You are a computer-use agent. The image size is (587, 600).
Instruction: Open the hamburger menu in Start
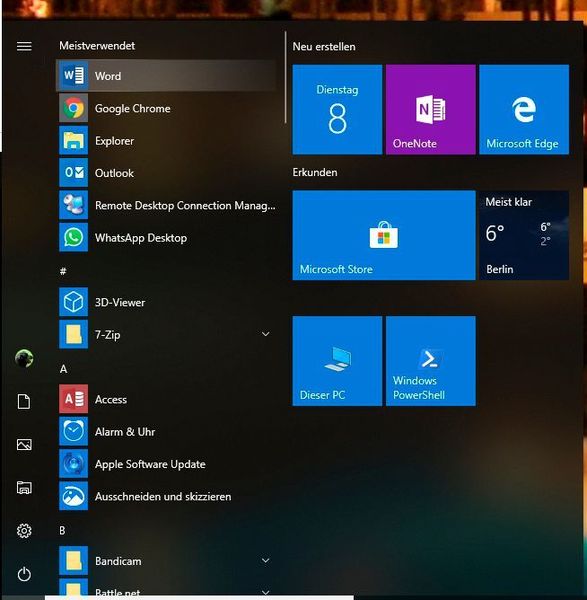(x=24, y=46)
